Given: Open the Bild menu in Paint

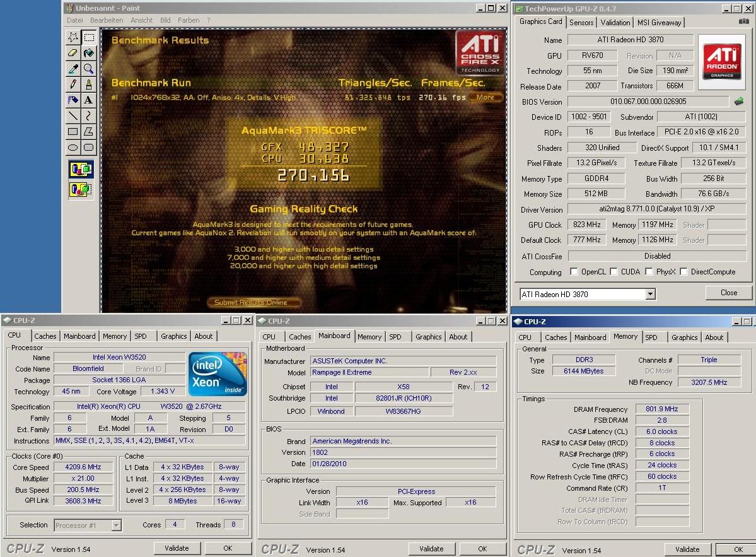Looking at the screenshot, I should 165,20.
